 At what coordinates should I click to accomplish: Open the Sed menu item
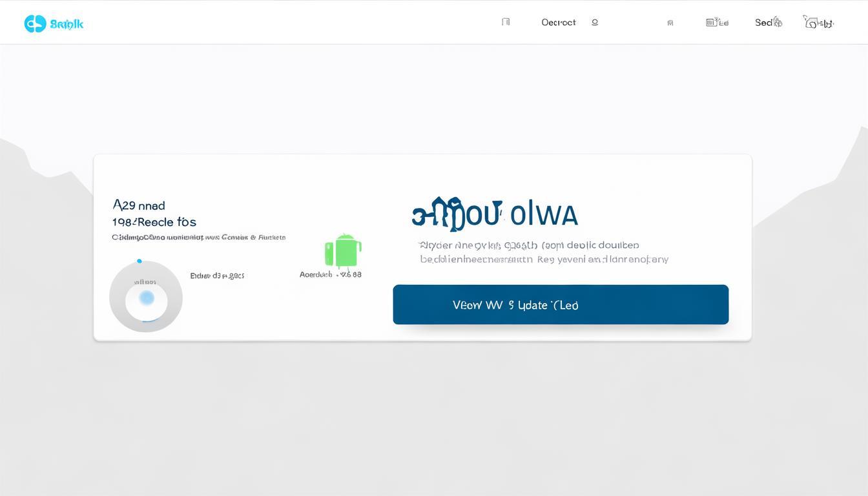763,23
